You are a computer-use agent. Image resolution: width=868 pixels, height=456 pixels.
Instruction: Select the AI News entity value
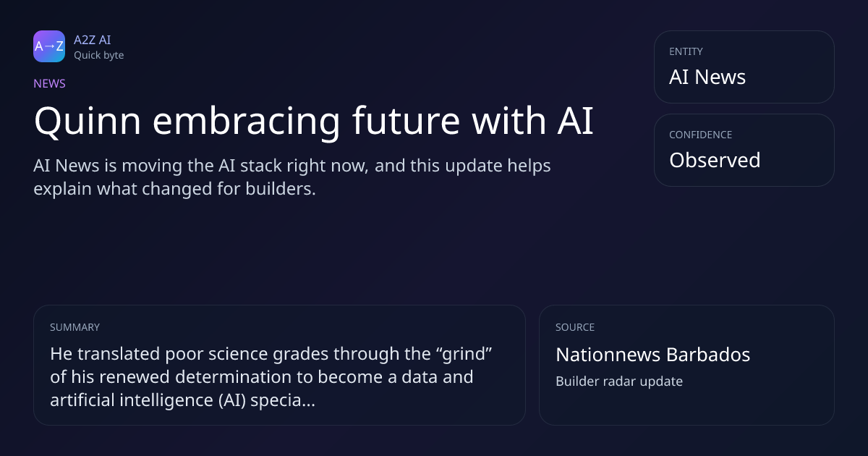pyautogui.click(x=707, y=77)
